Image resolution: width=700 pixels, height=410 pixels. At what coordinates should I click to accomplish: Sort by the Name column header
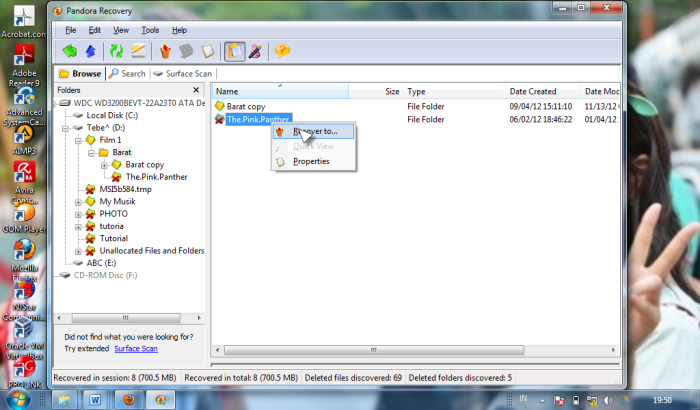click(x=280, y=91)
